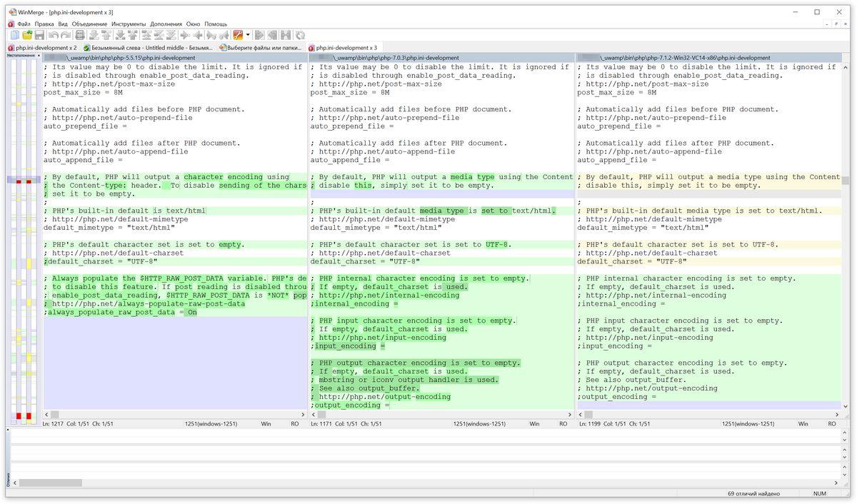Click 'default_mimetype = "text/html"' in right pane
The image size is (857, 504).
[643, 228]
